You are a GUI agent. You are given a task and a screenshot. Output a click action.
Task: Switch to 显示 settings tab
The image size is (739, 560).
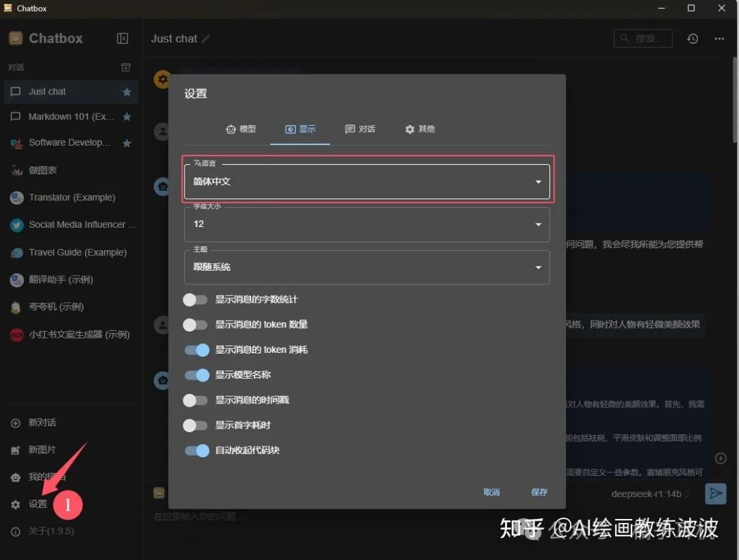(300, 129)
